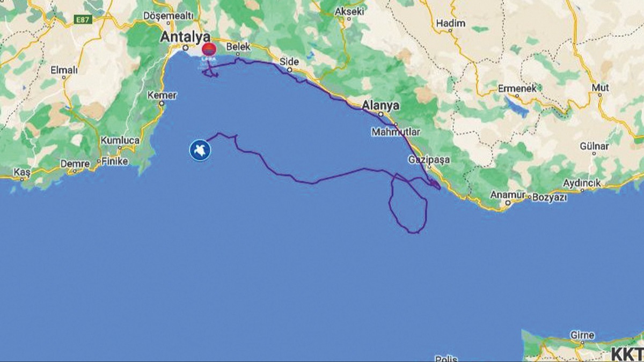This screenshot has height=362, width=644.
Task: Select the Anamur town marker dot
Action: pos(508,203)
